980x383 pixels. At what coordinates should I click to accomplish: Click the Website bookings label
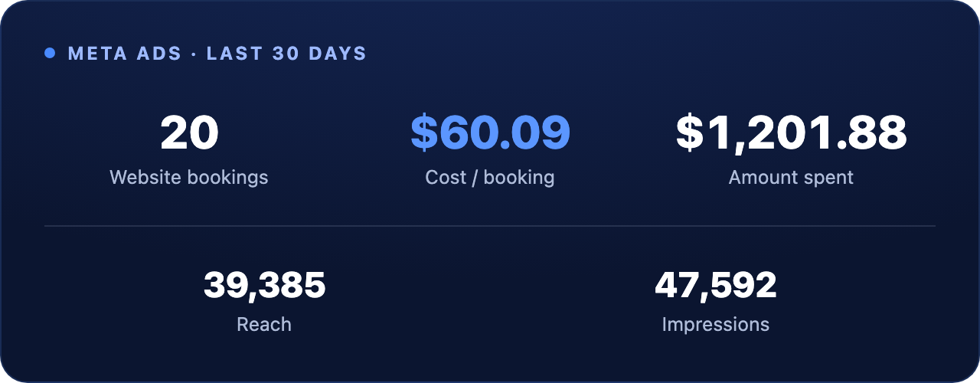click(x=189, y=178)
